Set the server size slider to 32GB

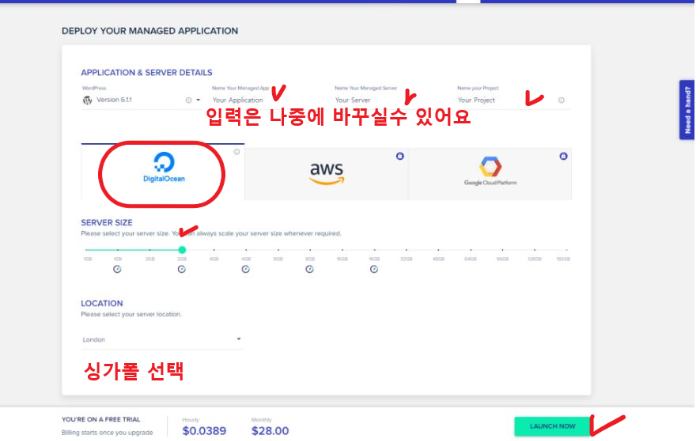[x=406, y=250]
